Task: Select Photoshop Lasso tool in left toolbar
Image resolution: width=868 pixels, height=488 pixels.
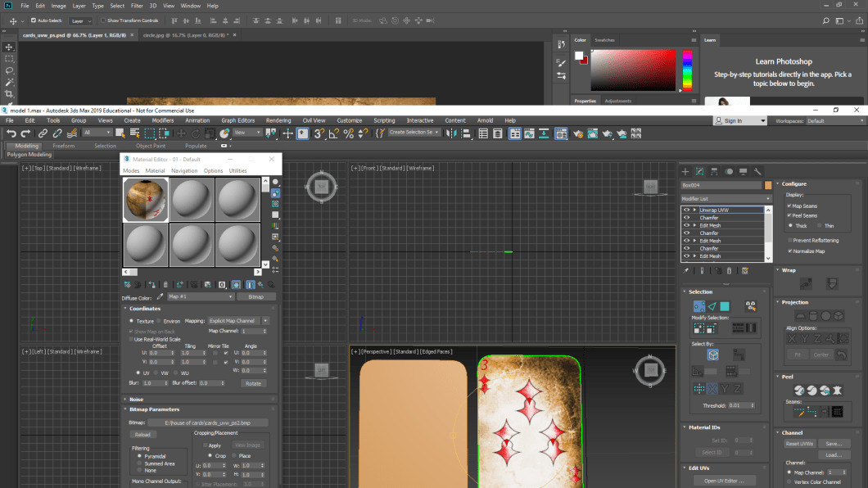Action: tap(9, 70)
